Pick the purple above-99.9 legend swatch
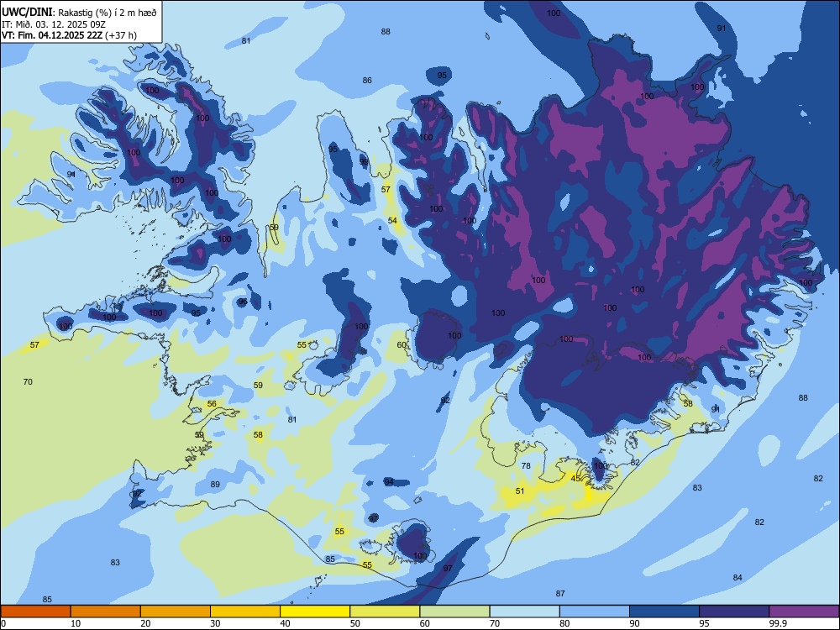Image resolution: width=840 pixels, height=630 pixels. [804, 612]
